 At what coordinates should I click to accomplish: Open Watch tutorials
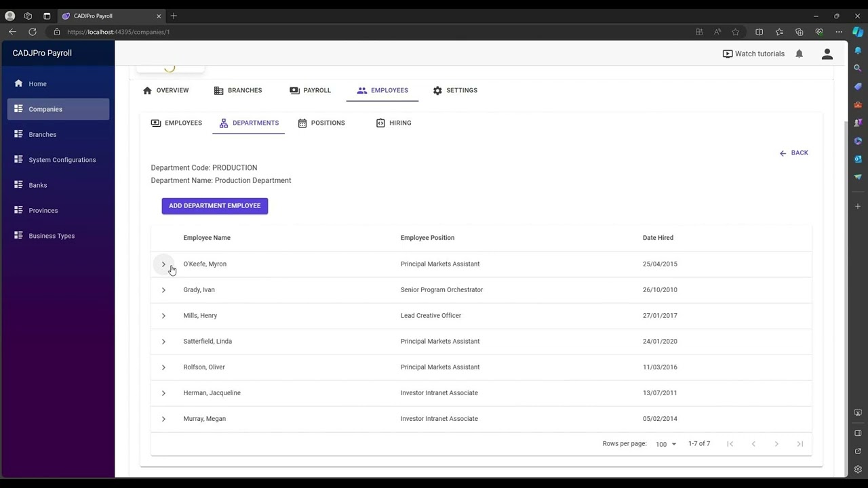coord(753,54)
